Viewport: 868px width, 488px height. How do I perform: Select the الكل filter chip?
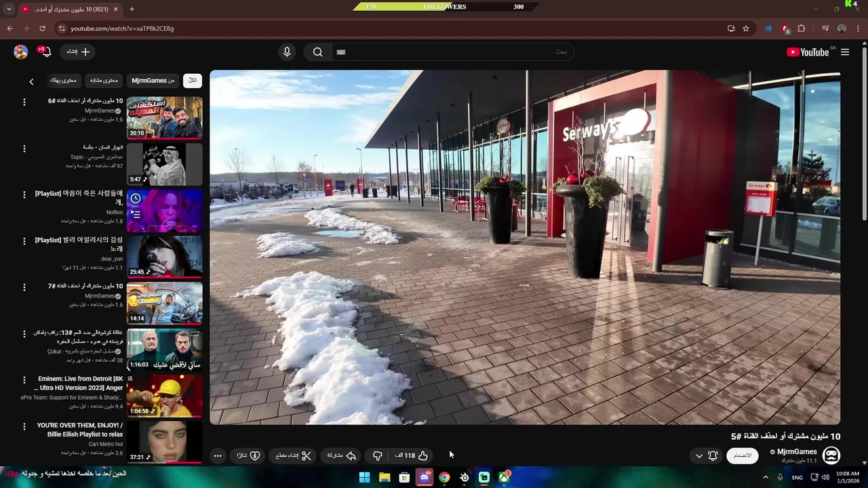[x=193, y=81]
